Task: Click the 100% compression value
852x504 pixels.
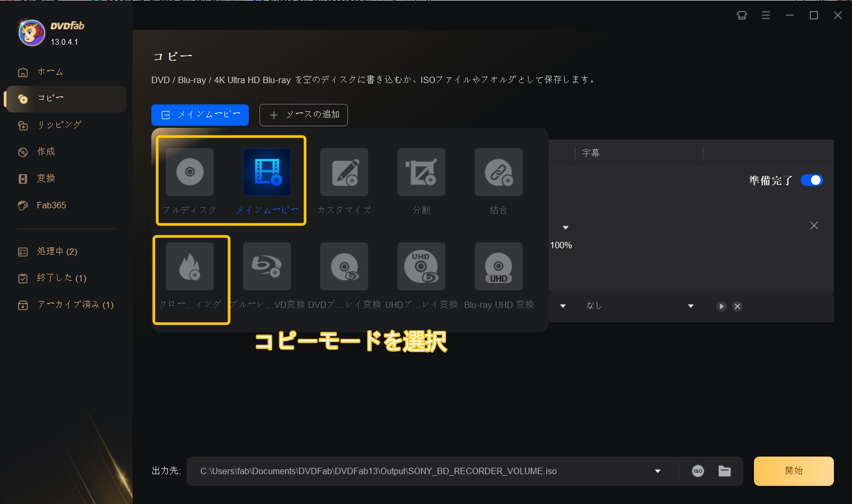Action: click(x=561, y=245)
